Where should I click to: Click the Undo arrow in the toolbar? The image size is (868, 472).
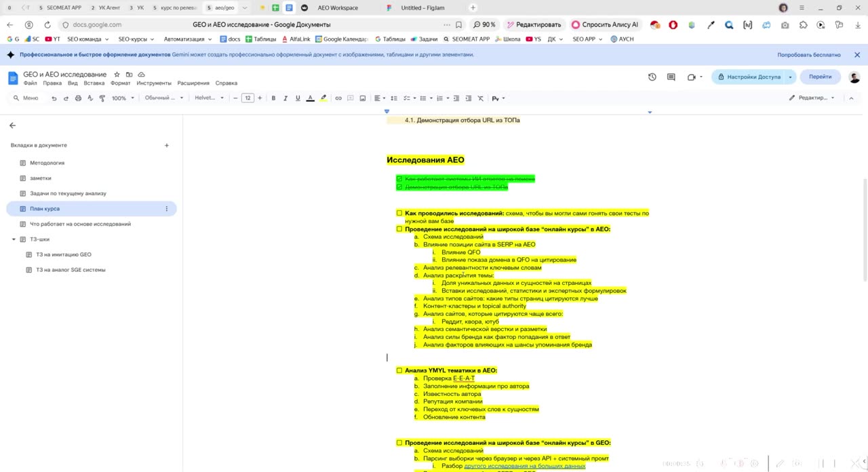pos(54,98)
